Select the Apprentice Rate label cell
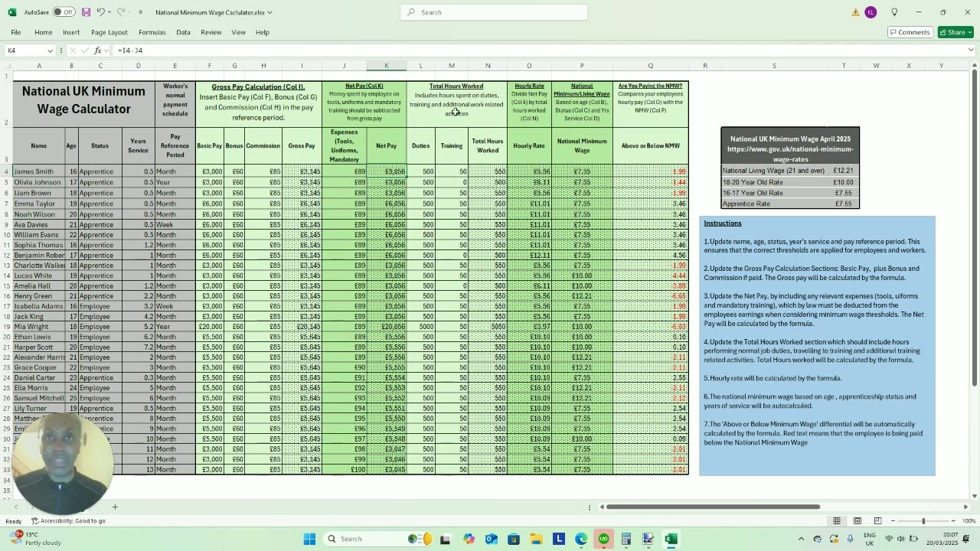980x551 pixels. coord(774,204)
